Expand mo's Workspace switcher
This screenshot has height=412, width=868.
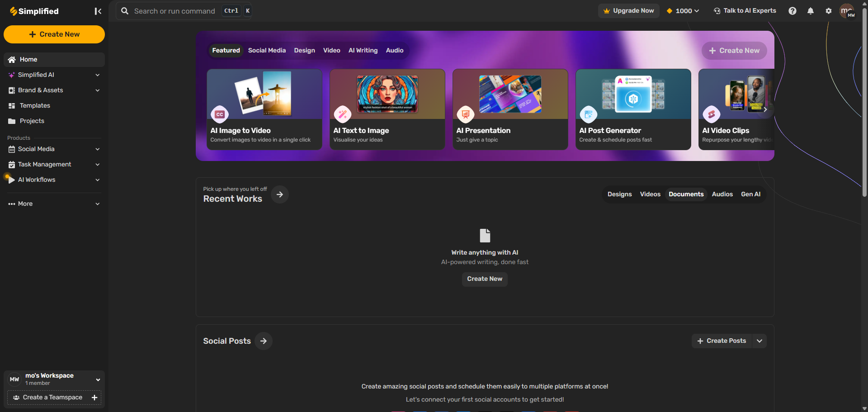pyautogui.click(x=98, y=379)
